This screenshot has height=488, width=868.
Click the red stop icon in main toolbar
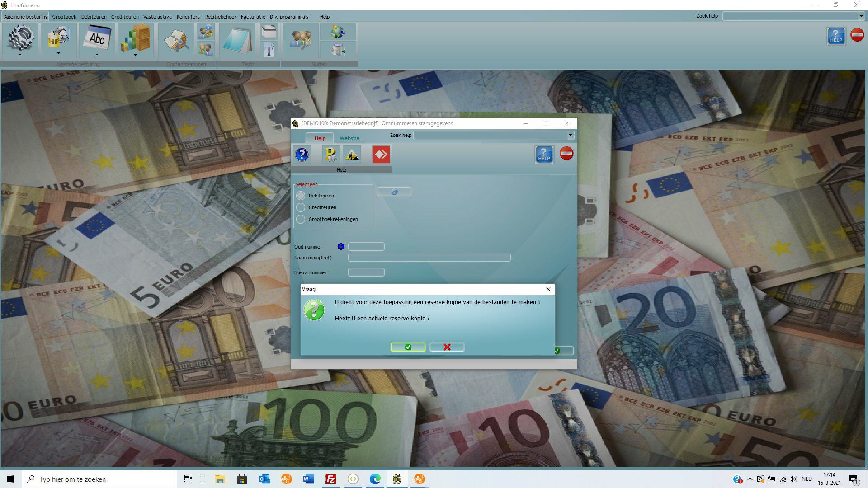tap(857, 35)
